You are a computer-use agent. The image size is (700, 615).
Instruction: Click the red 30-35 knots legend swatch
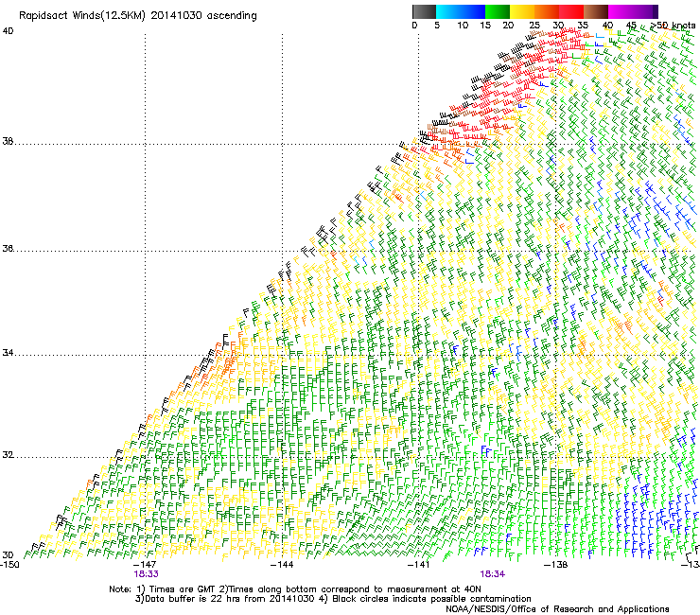click(x=571, y=11)
